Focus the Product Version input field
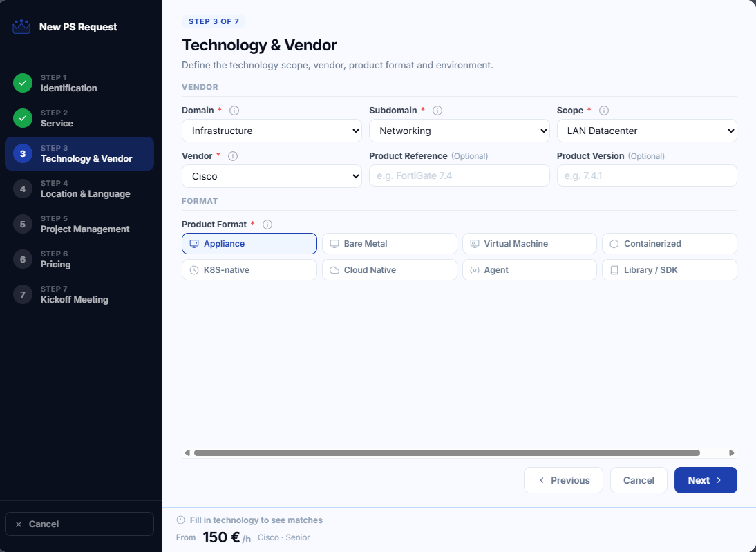Screen dimensions: 756x552 click(647, 175)
